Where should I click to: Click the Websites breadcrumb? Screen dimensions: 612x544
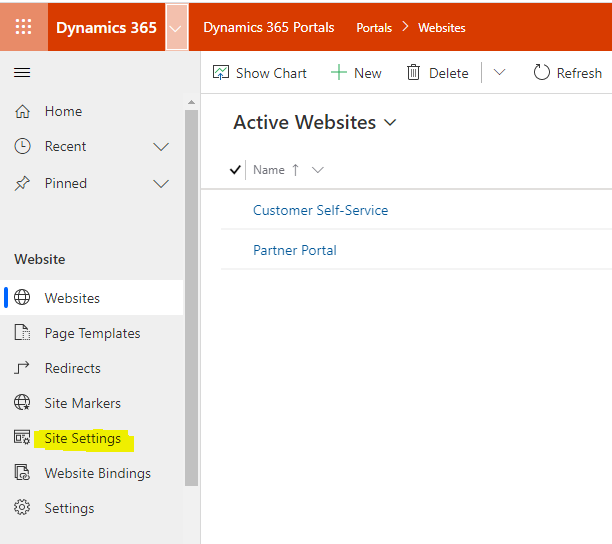click(441, 28)
